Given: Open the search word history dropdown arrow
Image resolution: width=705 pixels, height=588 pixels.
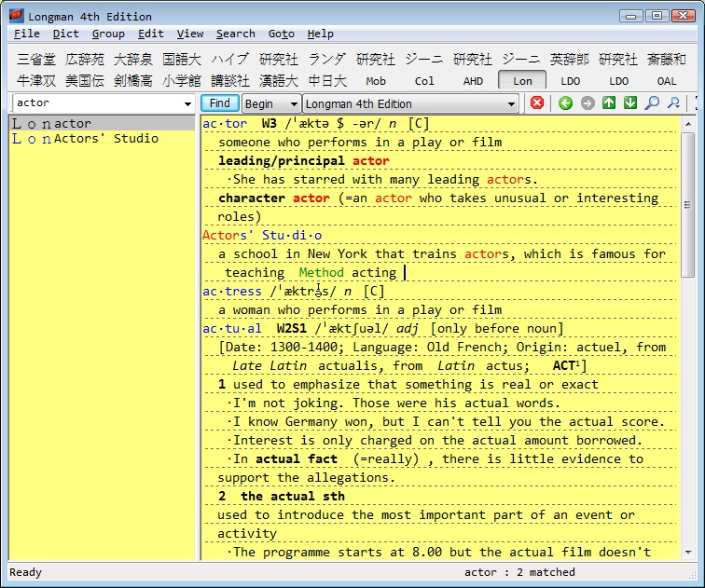Looking at the screenshot, I should click(187, 103).
